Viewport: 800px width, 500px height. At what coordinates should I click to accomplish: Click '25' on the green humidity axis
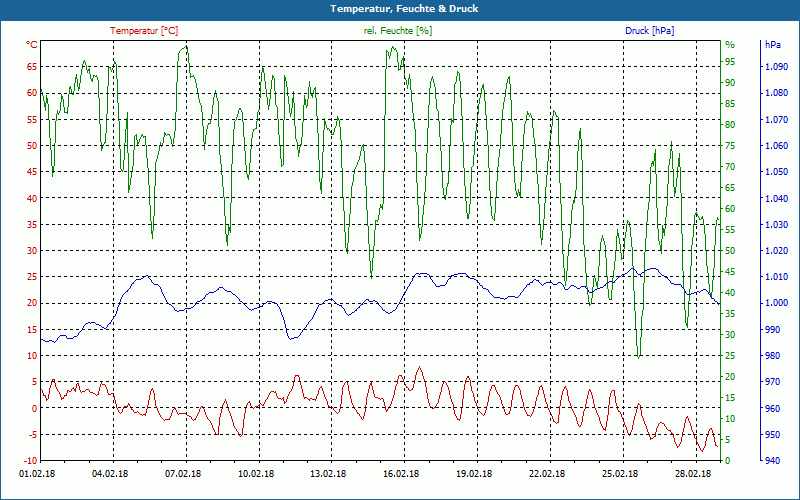pyautogui.click(x=730, y=356)
